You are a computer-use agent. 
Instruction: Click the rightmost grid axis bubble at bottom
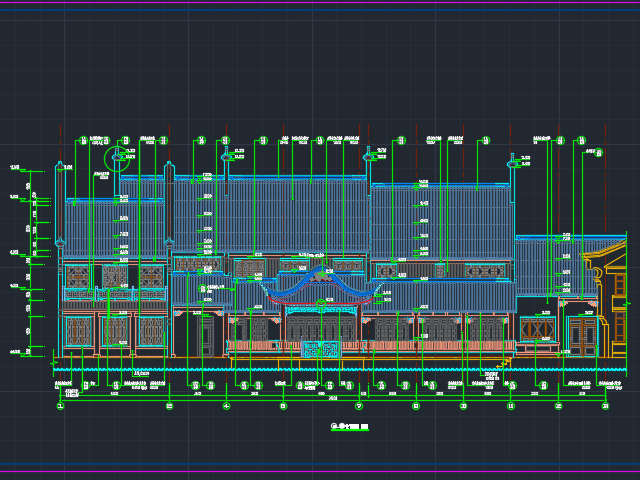pos(605,406)
